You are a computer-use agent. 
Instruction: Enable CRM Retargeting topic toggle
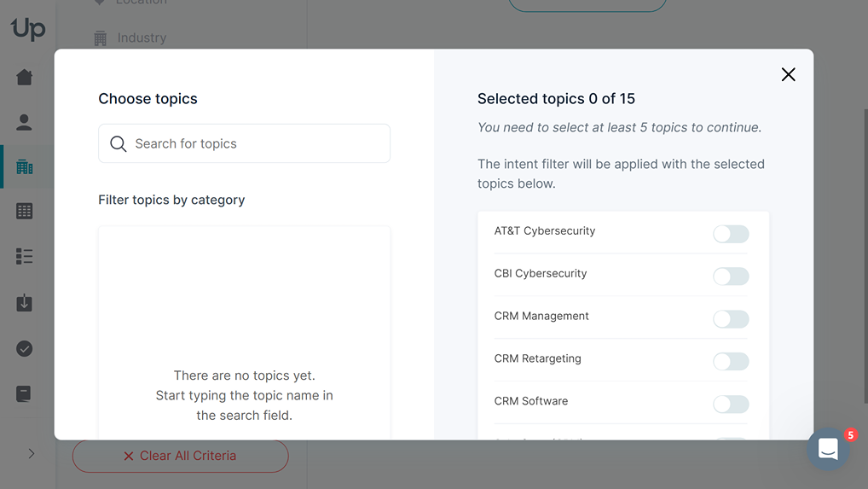click(x=731, y=362)
